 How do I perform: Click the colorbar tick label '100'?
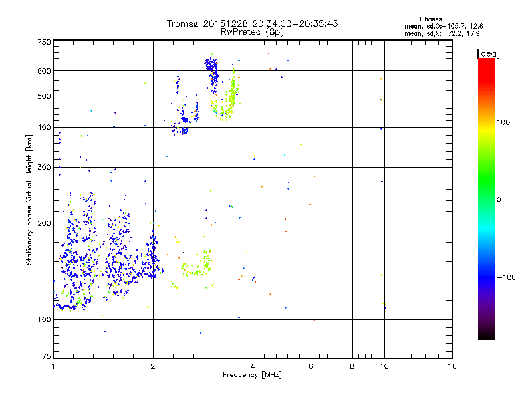503,122
